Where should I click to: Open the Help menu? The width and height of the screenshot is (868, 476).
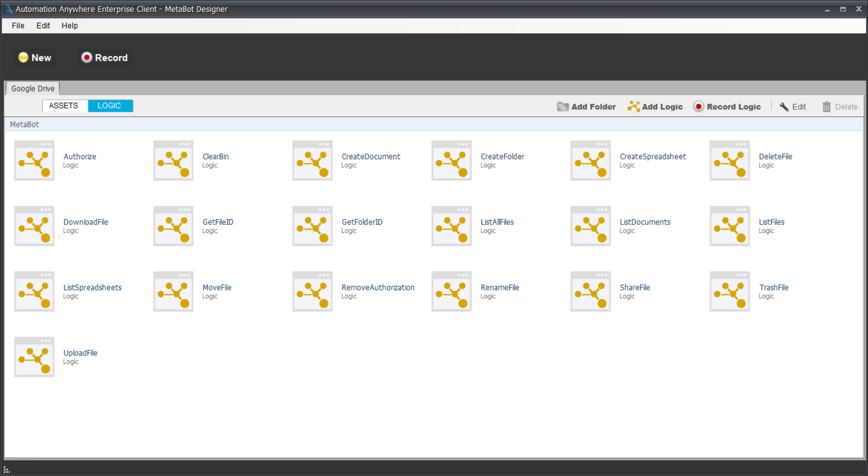(70, 26)
